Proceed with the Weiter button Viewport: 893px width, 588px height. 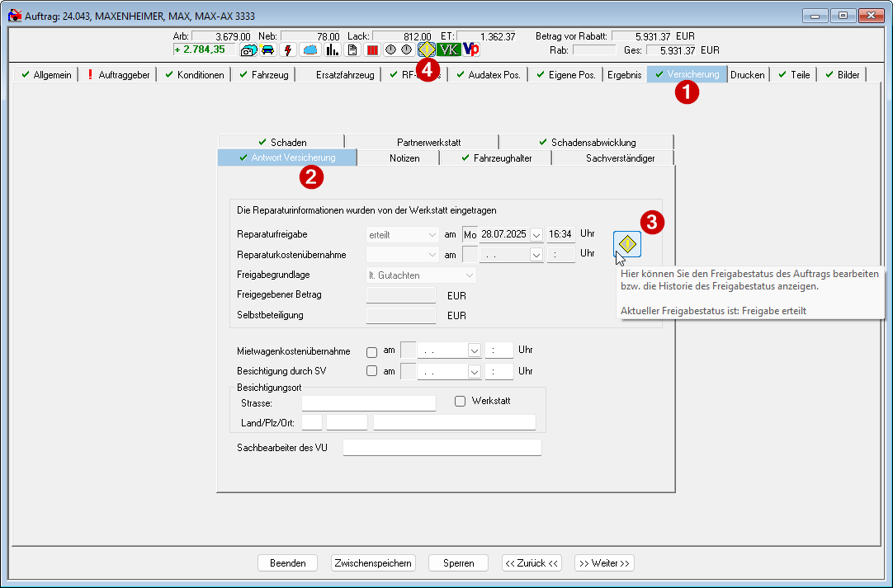click(x=604, y=563)
